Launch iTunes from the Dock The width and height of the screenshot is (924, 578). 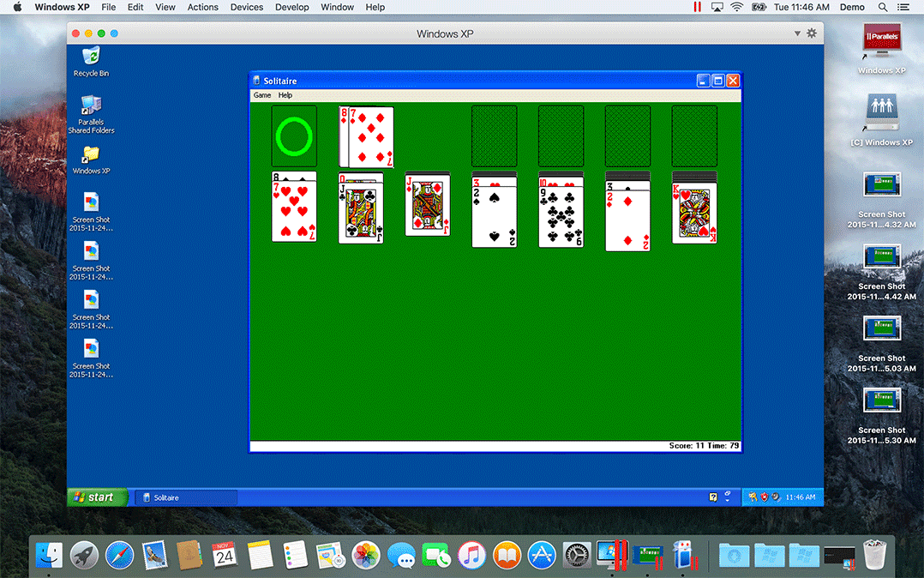tap(471, 555)
